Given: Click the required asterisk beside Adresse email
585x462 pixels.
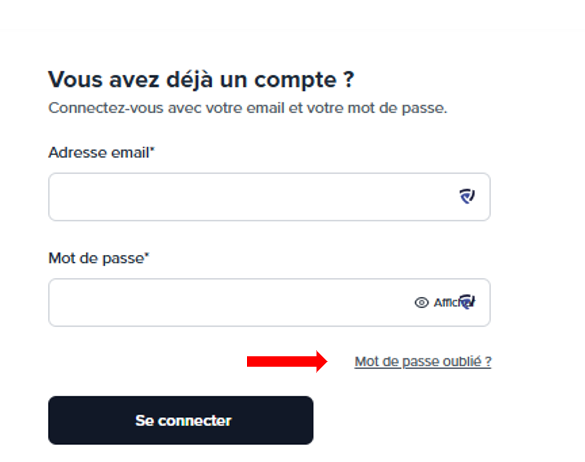Looking at the screenshot, I should point(152,149).
